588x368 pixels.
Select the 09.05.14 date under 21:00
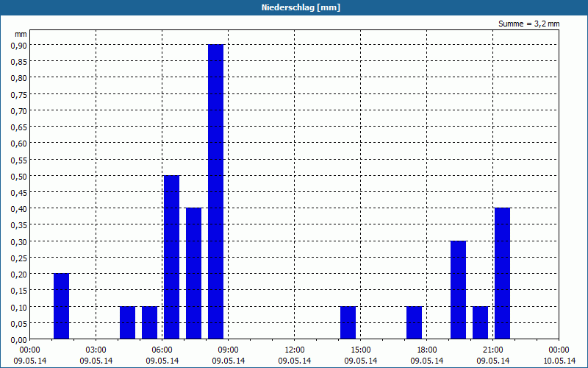coord(492,361)
